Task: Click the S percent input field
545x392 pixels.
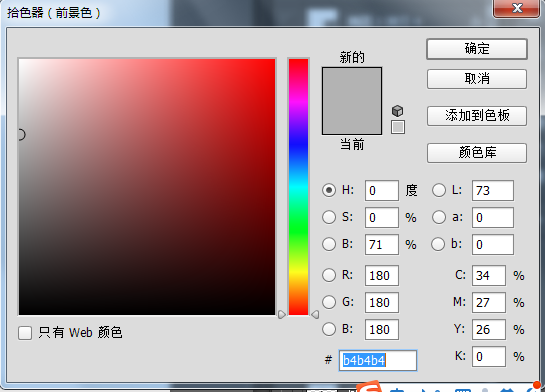Action: point(382,218)
